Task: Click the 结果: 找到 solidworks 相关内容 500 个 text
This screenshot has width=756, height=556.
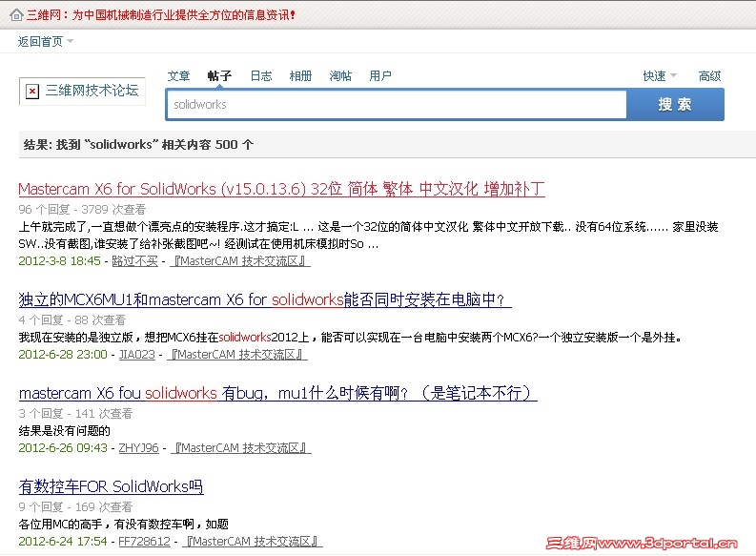Action: pos(138,144)
